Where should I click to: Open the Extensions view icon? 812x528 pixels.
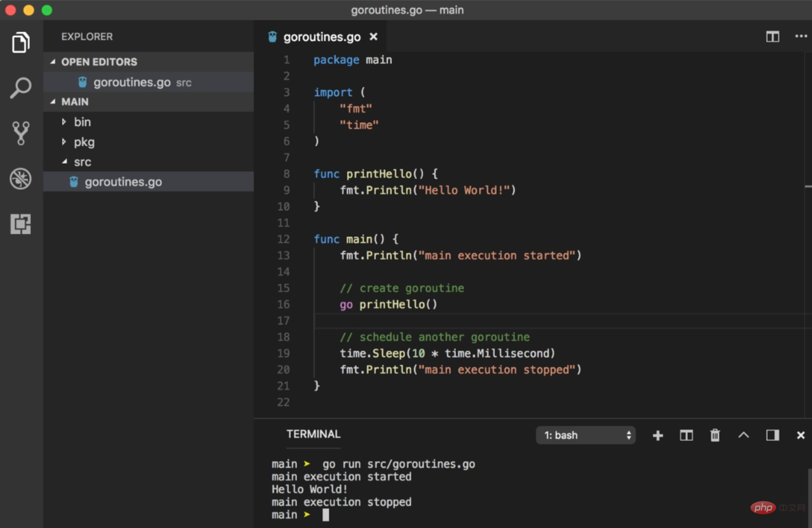click(21, 224)
